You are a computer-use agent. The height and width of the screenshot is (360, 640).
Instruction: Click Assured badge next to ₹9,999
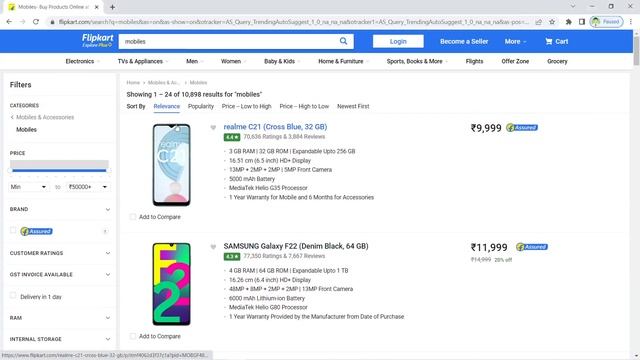click(x=522, y=128)
